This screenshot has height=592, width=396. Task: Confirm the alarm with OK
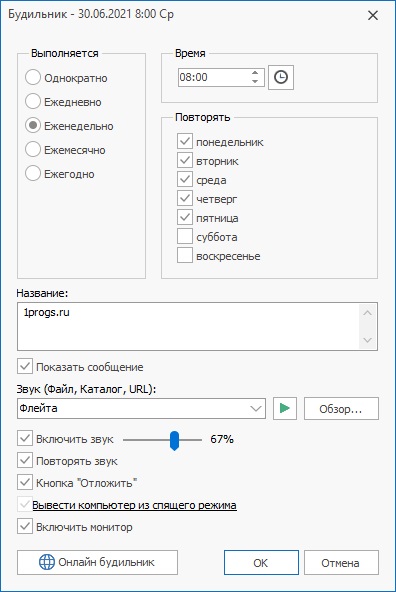(261, 563)
